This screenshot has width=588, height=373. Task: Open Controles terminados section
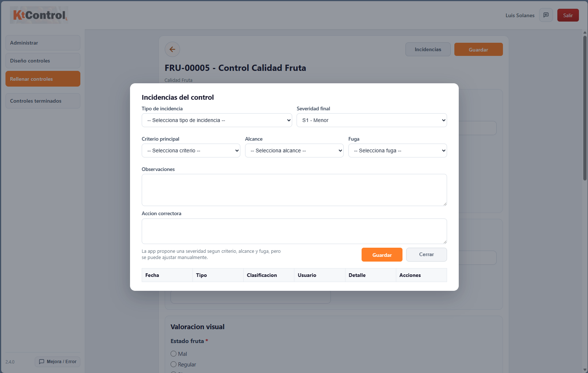[x=43, y=101]
